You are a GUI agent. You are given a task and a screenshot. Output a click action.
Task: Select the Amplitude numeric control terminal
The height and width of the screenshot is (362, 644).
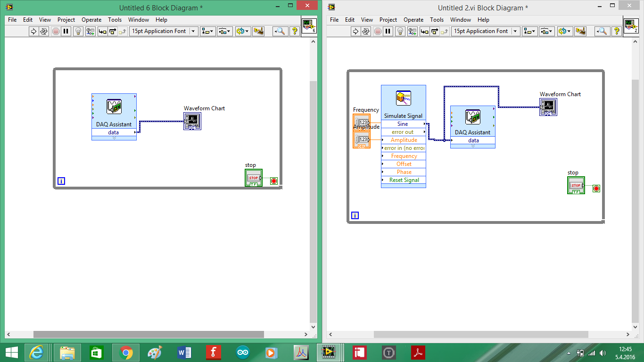[362, 140]
